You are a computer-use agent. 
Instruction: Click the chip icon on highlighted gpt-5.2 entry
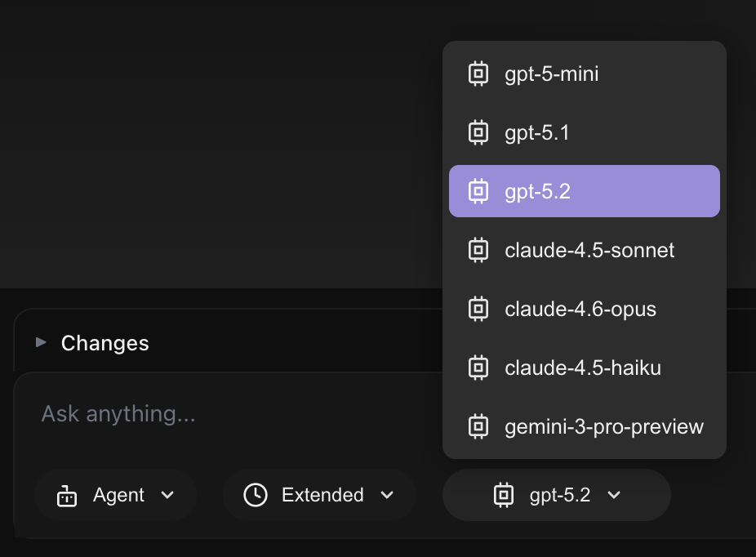(478, 190)
